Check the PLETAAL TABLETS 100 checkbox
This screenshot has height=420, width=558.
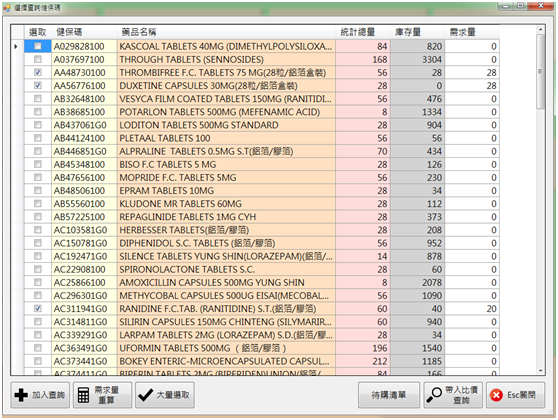click(38, 138)
